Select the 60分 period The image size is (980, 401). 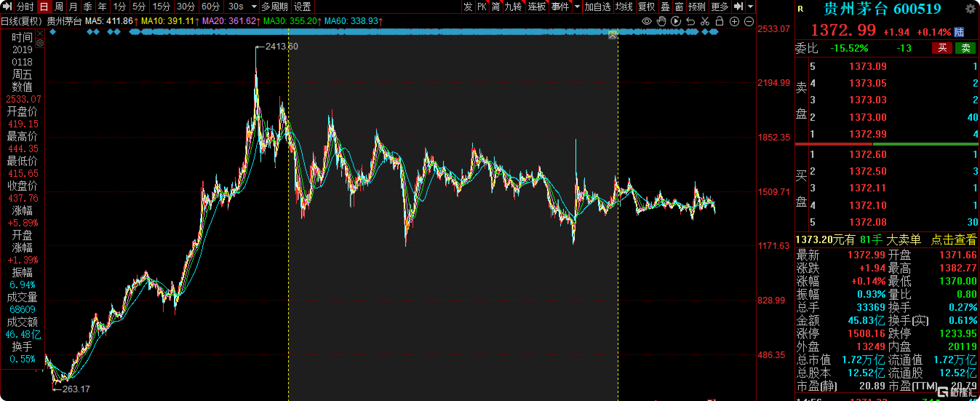[x=210, y=7]
